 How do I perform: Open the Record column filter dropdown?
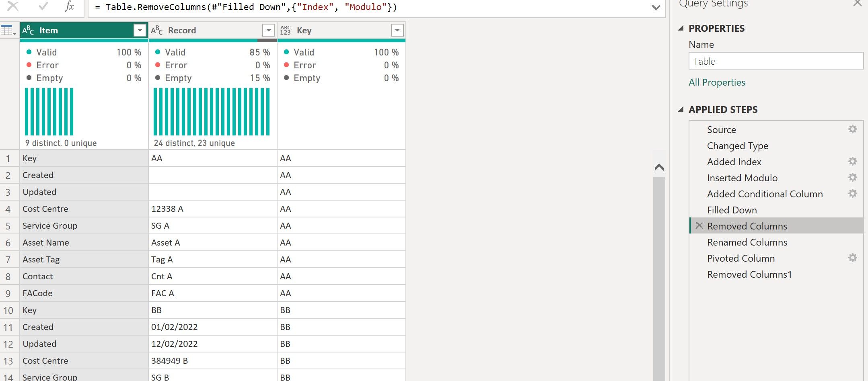pos(268,30)
